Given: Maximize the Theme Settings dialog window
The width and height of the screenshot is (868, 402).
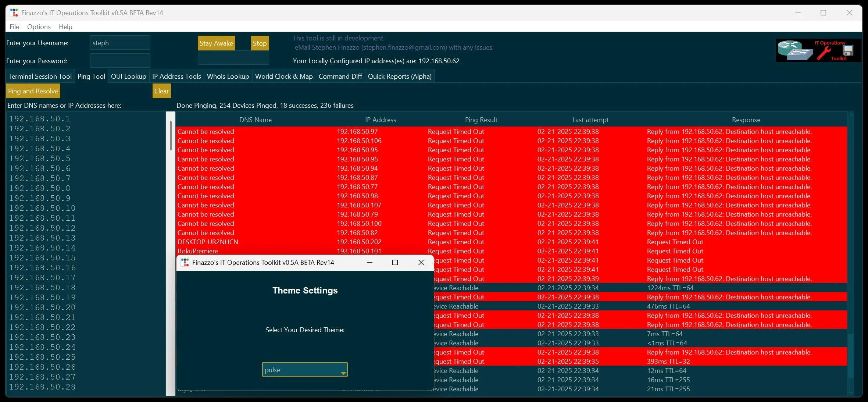Looking at the screenshot, I should pos(395,262).
